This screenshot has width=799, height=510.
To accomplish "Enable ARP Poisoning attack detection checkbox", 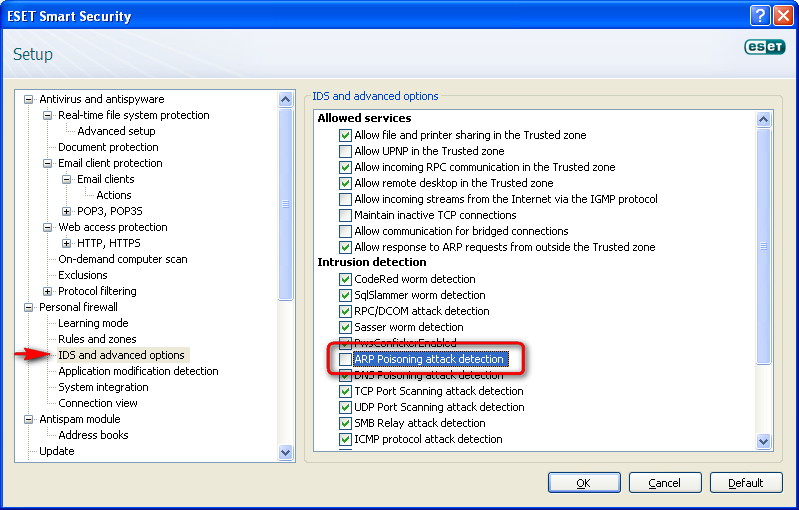I will tap(345, 359).
